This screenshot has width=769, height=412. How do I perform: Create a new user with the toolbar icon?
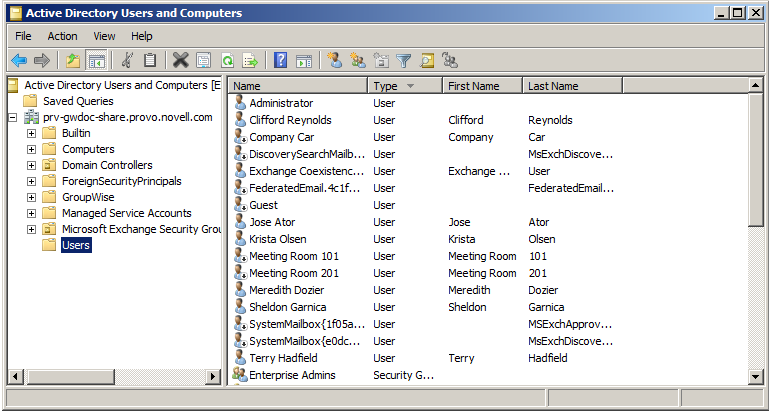pyautogui.click(x=334, y=61)
